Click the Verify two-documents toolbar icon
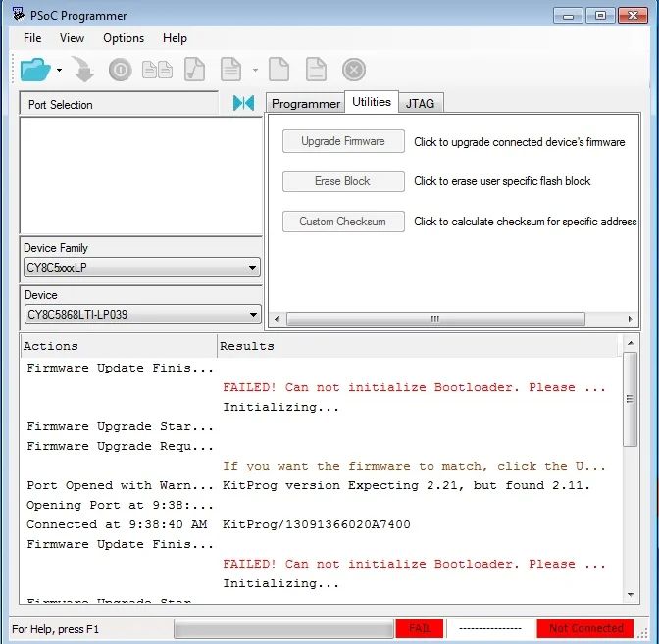 (157, 70)
